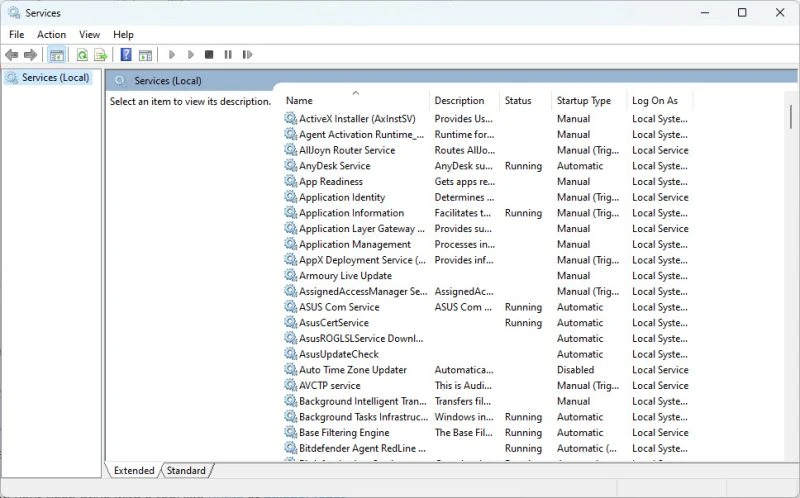Click the vertical scrollbar thumb of services list
This screenshot has height=498, width=800.
click(791, 117)
